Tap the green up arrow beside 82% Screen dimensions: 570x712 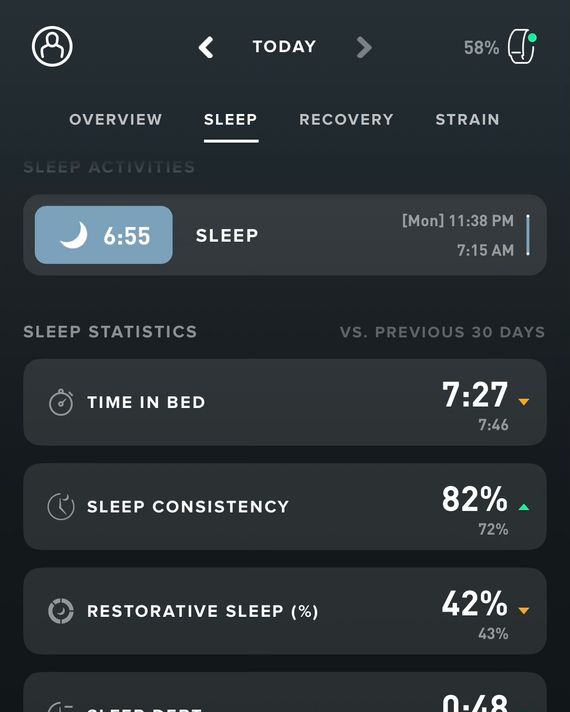pos(524,507)
